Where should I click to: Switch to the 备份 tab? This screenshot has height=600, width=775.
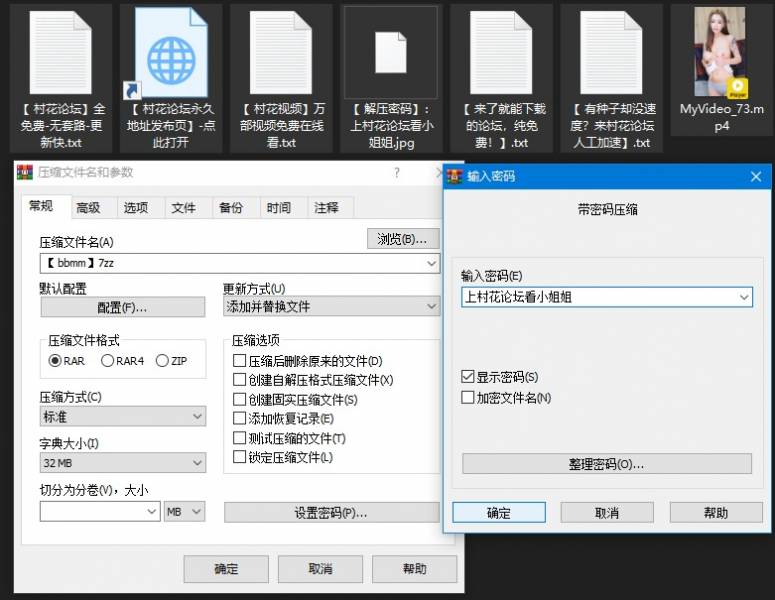point(231,208)
